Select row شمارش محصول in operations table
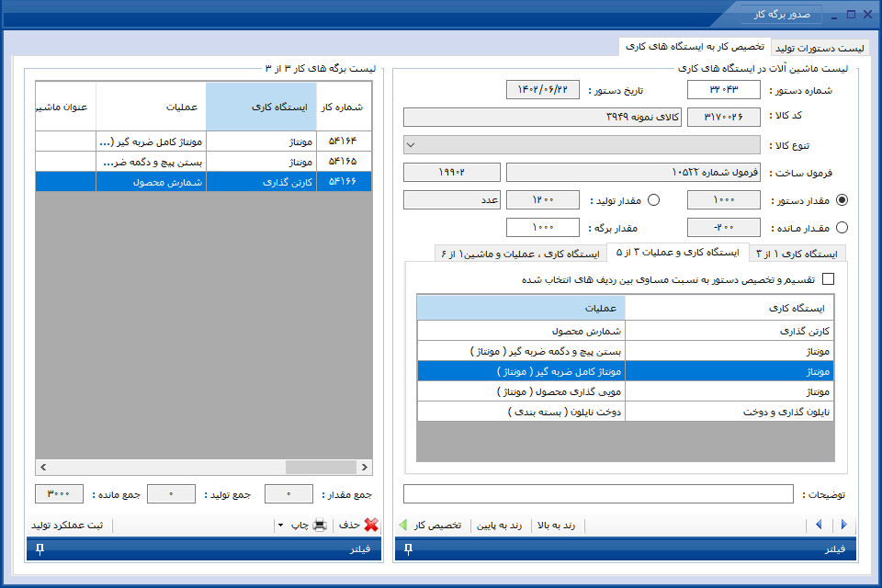Screen dimensions: 882x588 (x=626, y=331)
